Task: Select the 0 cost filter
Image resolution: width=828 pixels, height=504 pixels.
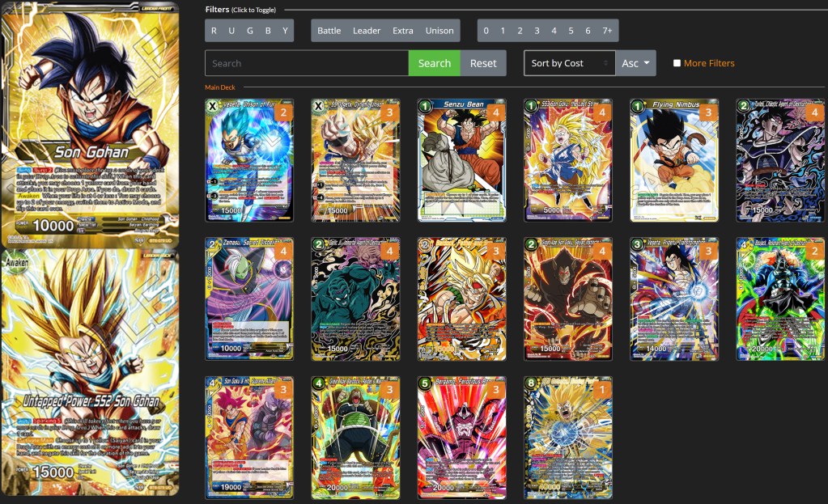Action: (486, 31)
